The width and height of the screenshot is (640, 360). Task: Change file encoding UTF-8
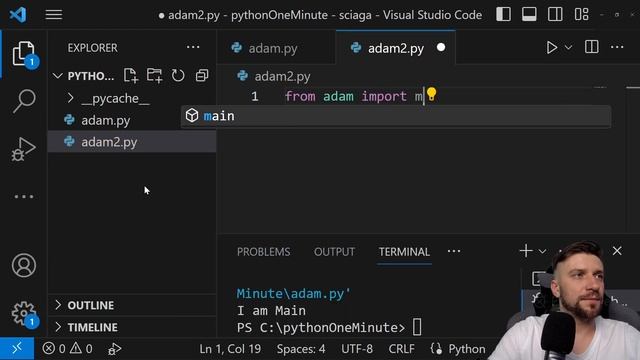pos(357,349)
